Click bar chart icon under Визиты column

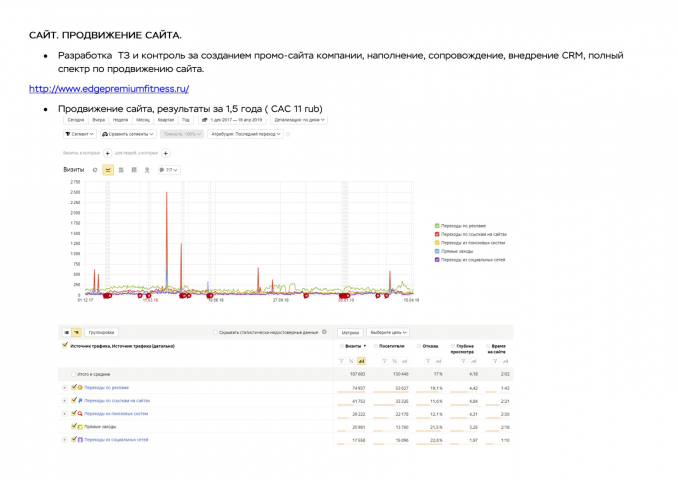(x=361, y=361)
